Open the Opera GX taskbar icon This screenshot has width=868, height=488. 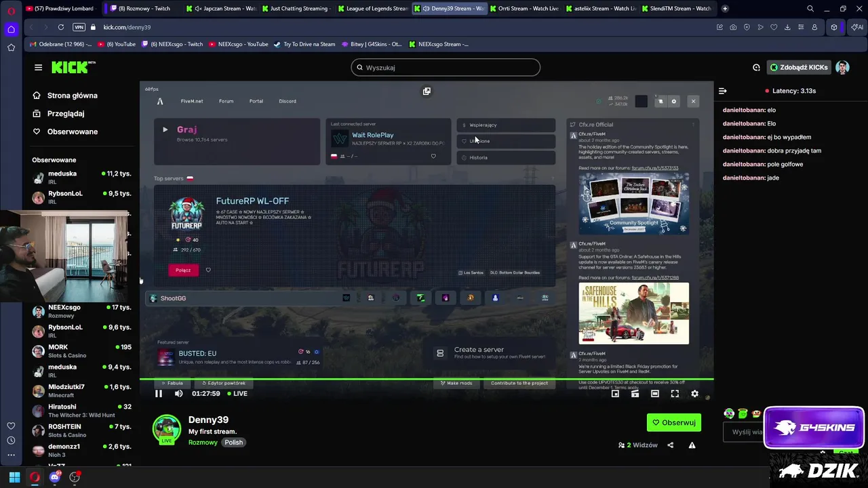pyautogui.click(x=35, y=477)
